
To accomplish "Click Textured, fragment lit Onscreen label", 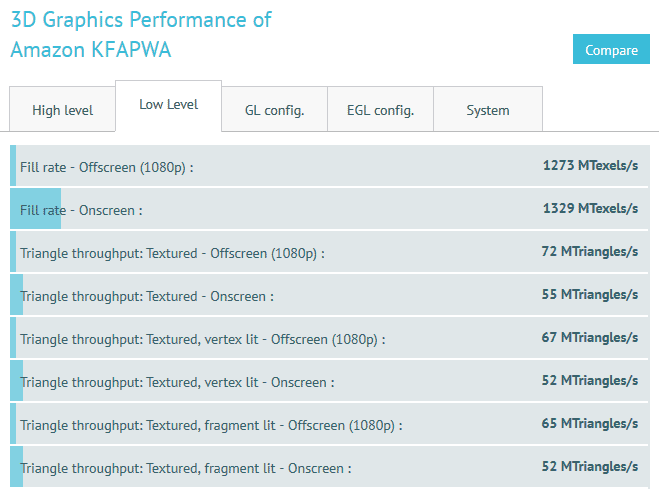I will tap(185, 468).
